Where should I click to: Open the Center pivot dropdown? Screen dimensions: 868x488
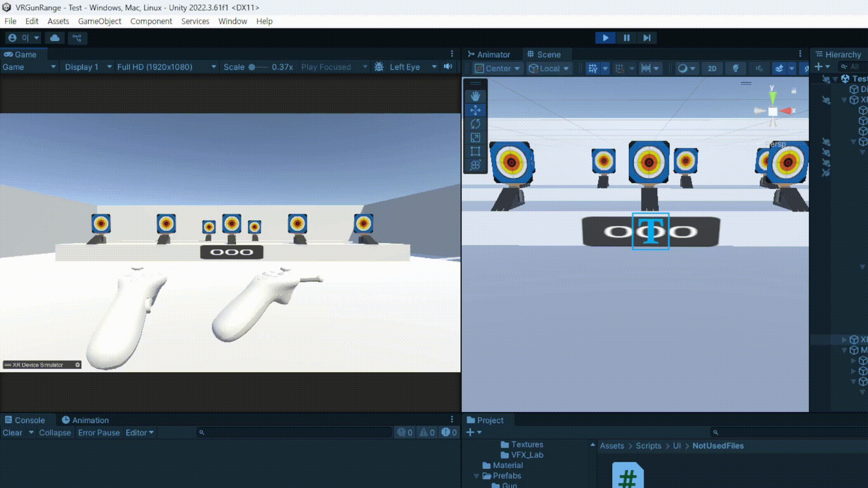498,68
